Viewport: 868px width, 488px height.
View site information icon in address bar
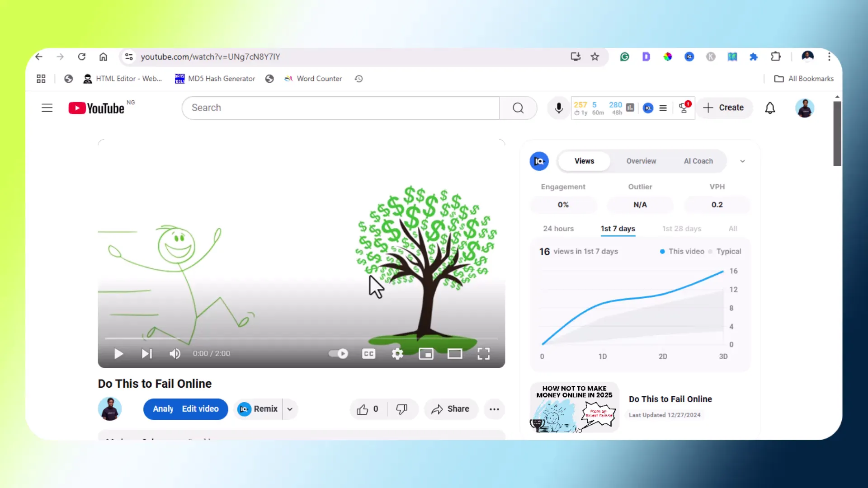(x=129, y=57)
